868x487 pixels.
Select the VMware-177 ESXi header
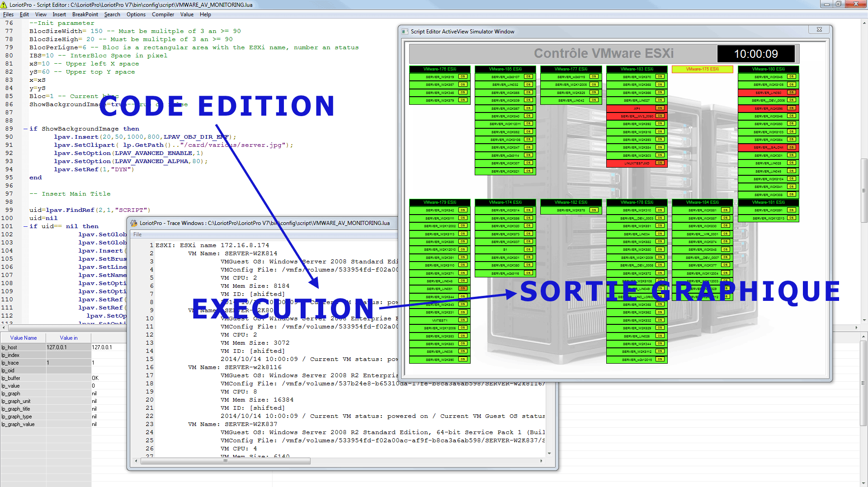tap(571, 69)
